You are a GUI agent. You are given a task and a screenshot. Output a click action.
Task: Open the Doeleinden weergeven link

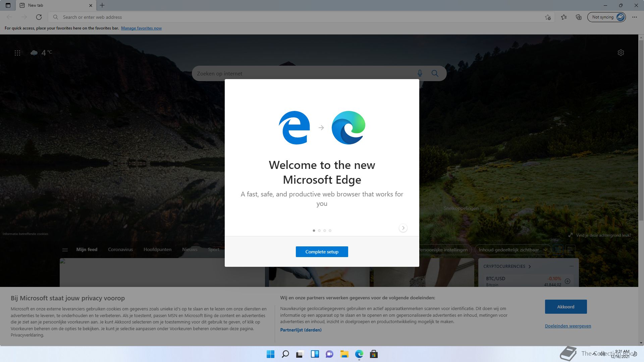pos(568,326)
